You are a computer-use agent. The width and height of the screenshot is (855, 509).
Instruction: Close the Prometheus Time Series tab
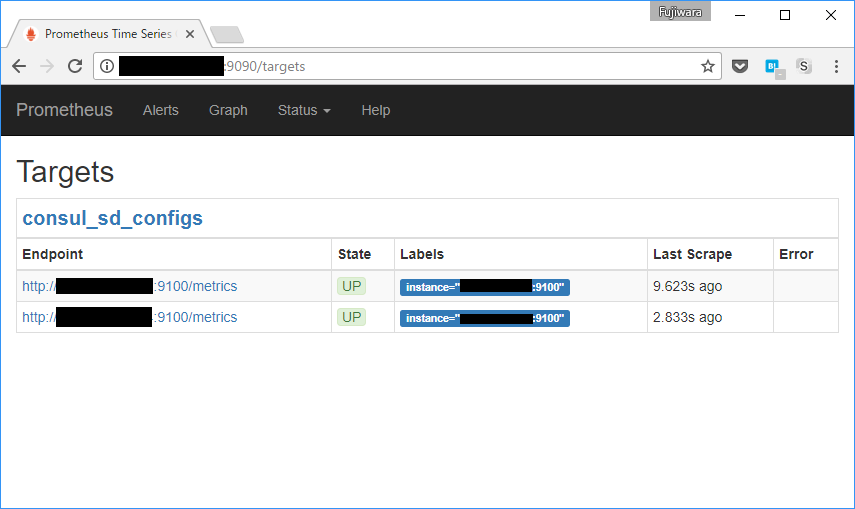click(x=190, y=34)
